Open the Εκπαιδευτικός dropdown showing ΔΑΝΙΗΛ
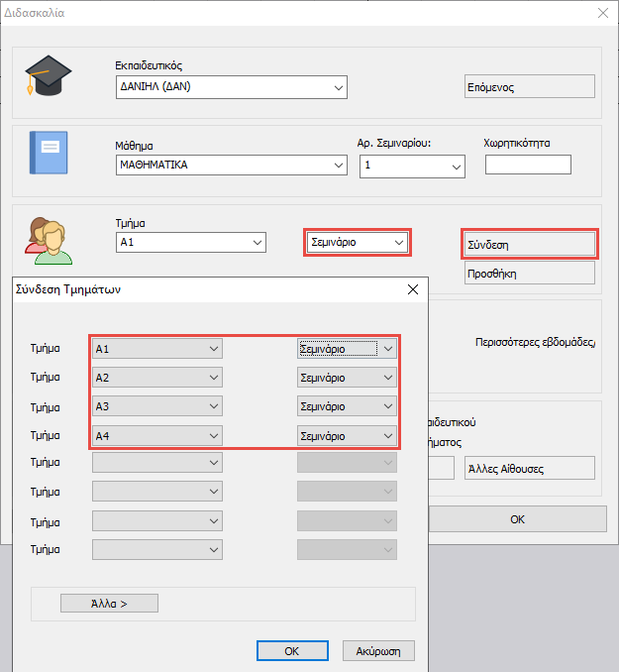Screen dimensions: 619x672 click(x=231, y=88)
